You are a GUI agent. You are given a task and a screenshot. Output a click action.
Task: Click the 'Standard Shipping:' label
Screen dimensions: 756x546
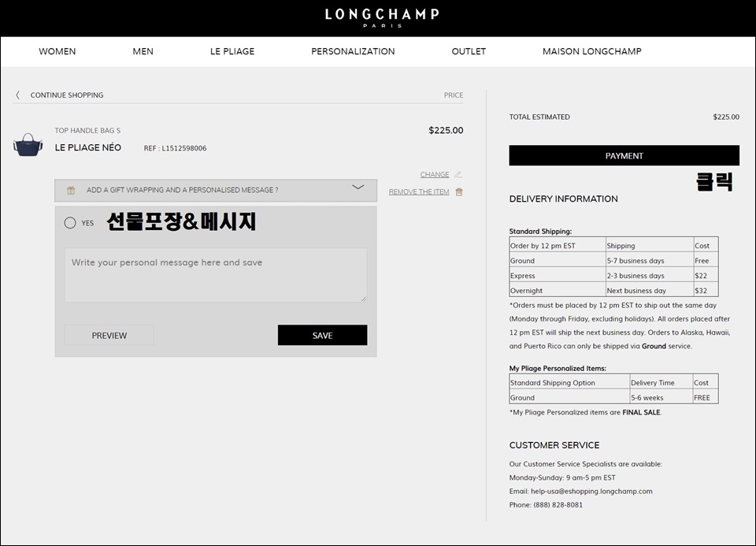[x=540, y=232]
